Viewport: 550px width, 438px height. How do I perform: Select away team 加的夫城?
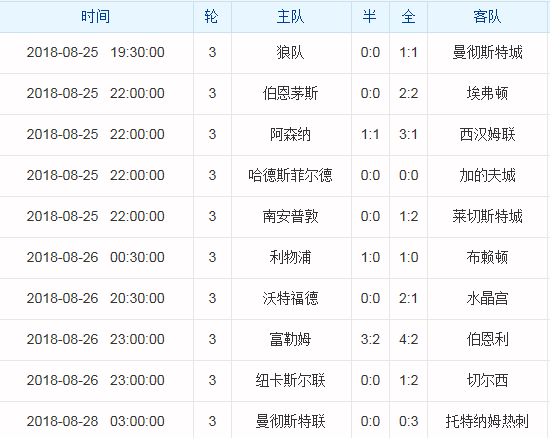point(487,176)
